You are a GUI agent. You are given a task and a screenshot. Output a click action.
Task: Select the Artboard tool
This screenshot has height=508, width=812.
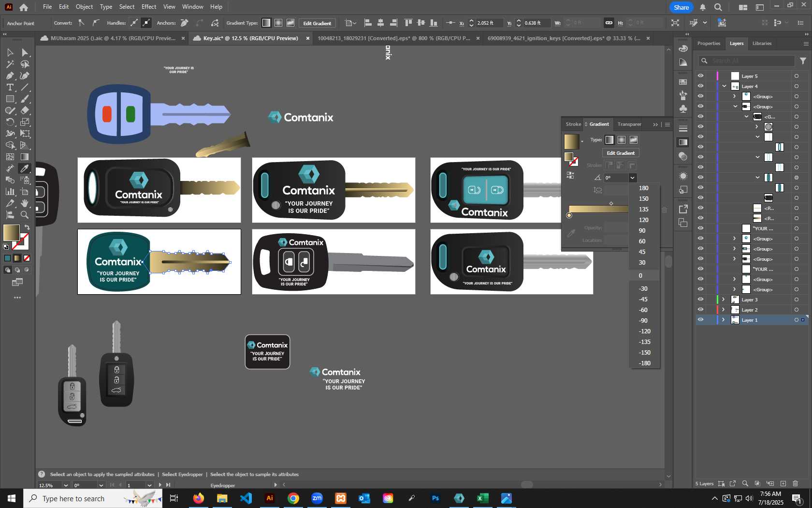(25, 192)
